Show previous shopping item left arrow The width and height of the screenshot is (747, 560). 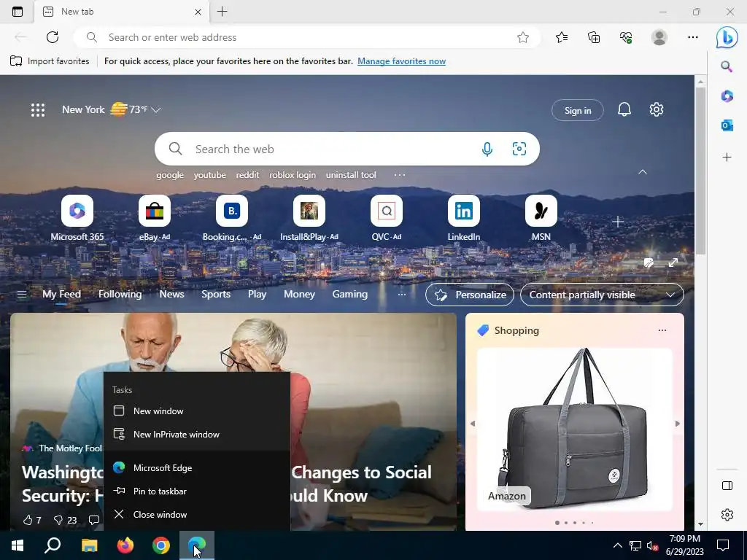coord(473,424)
